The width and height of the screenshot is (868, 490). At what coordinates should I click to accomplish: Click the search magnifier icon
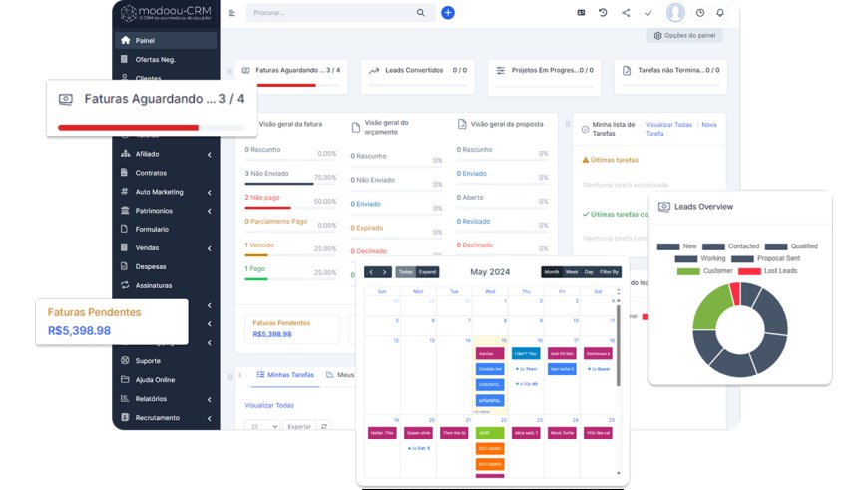(421, 13)
